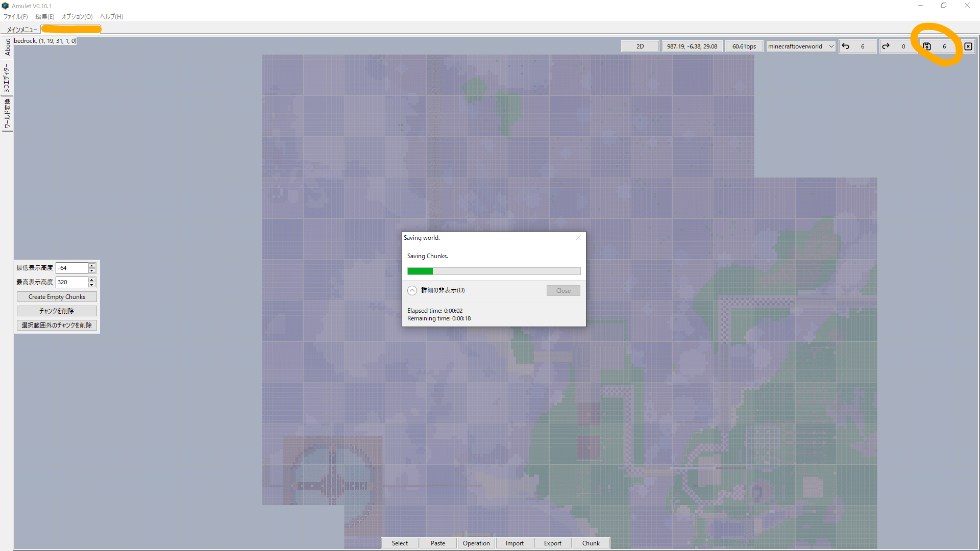
Task: Open the オプション(O) menu
Action: tap(77, 16)
